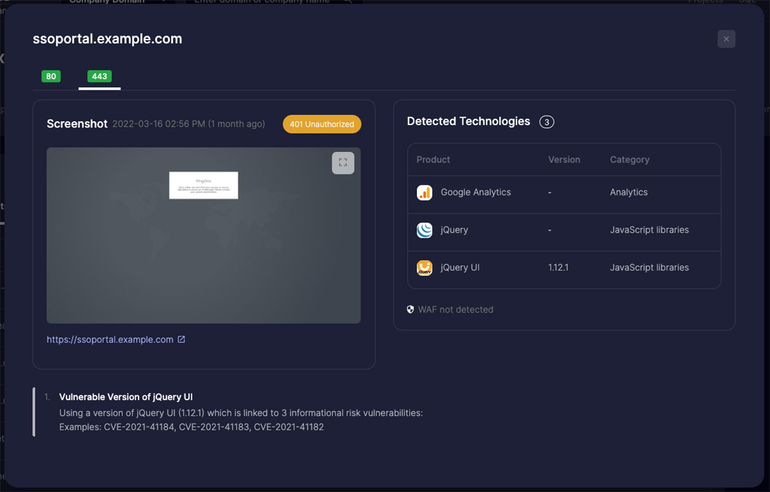Image resolution: width=770 pixels, height=492 pixels.
Task: Select the jQuery UI product name
Action: [x=460, y=268]
